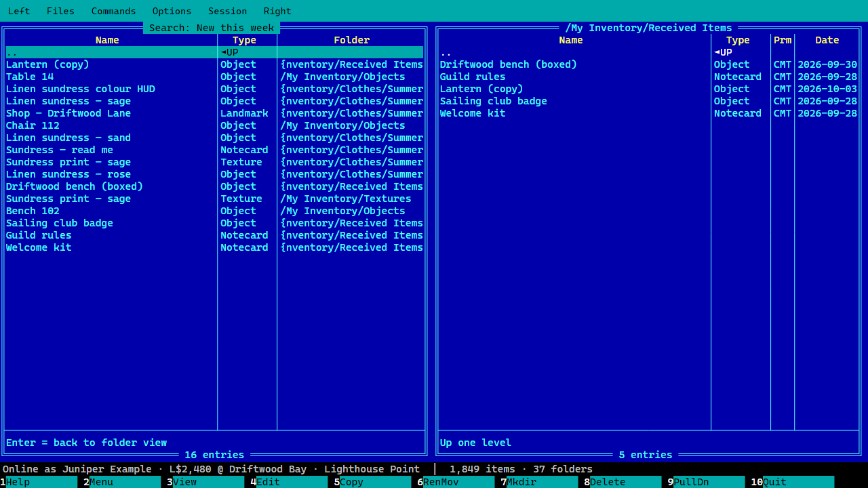Click the 9 PullDn function key
Screen dimensions: 868x488
[x=706, y=482]
